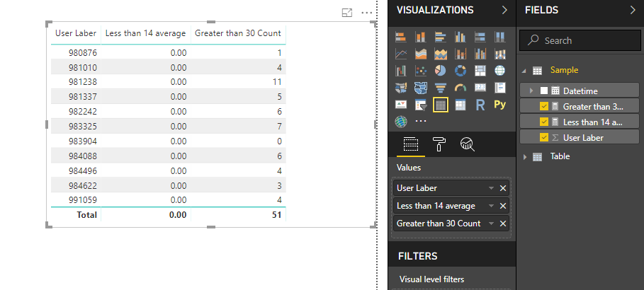Click the Fields search box
This screenshot has width=644, height=290.
tap(580, 40)
